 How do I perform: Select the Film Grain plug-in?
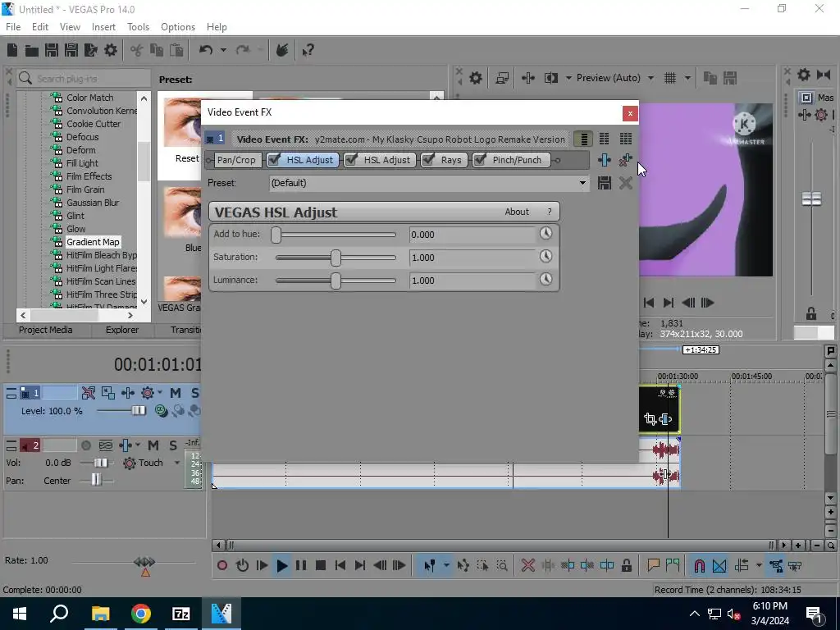coord(85,189)
